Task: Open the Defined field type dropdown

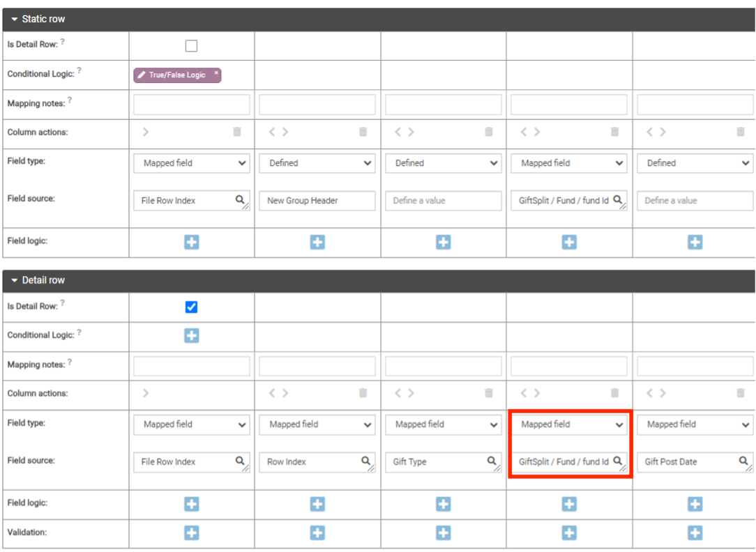Action: click(317, 163)
